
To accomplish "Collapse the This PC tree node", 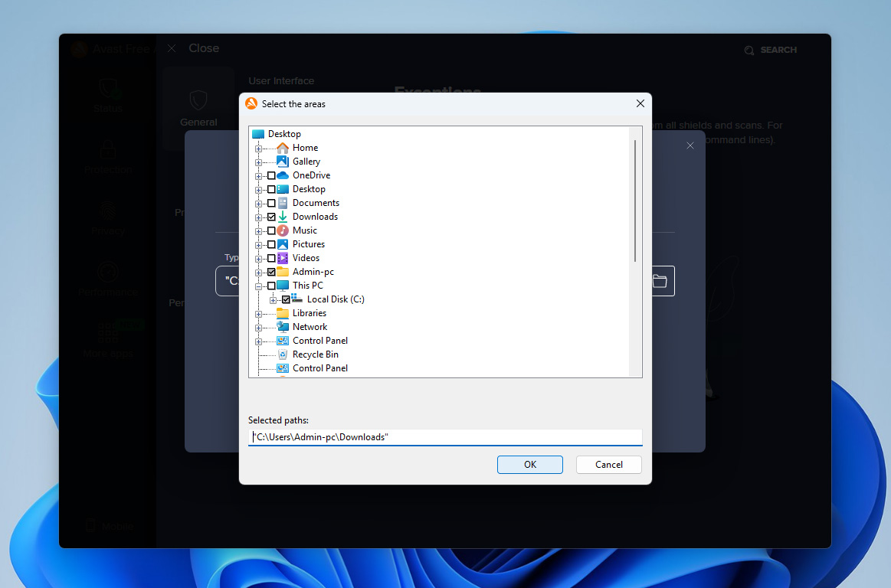I will click(x=258, y=286).
